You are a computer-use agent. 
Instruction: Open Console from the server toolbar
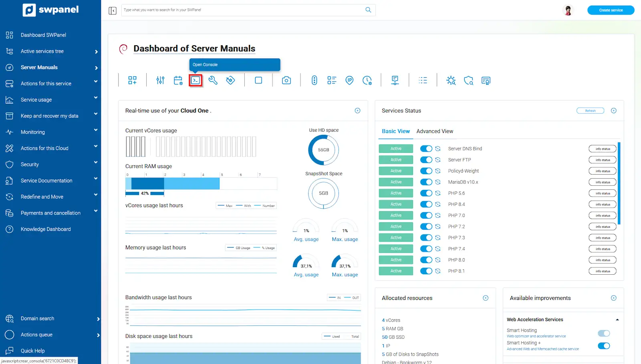[196, 80]
